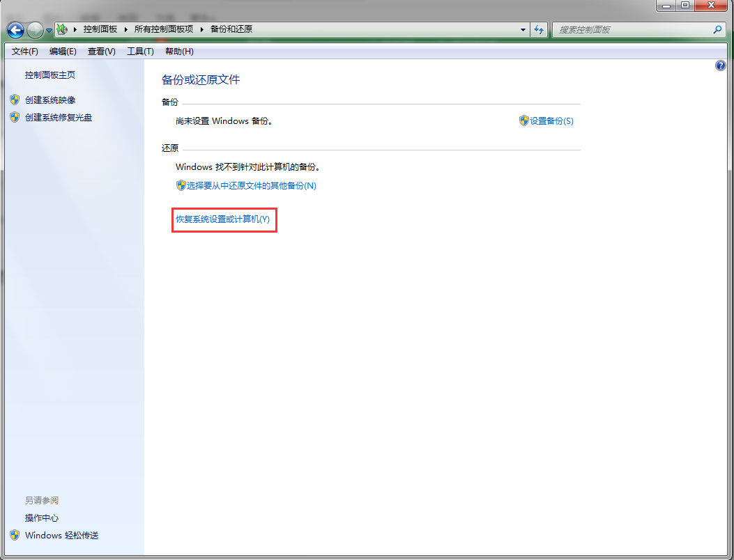Refresh the page with the refresh icon

click(540, 29)
